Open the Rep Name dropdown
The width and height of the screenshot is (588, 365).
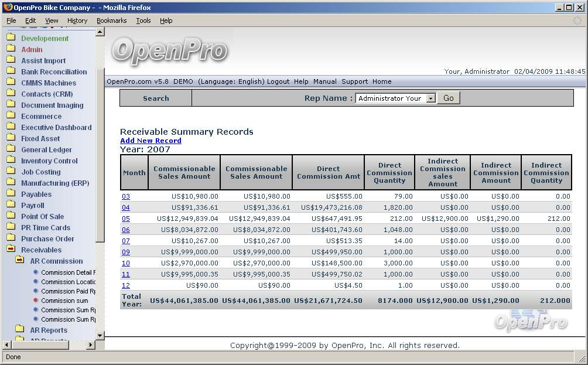point(430,98)
